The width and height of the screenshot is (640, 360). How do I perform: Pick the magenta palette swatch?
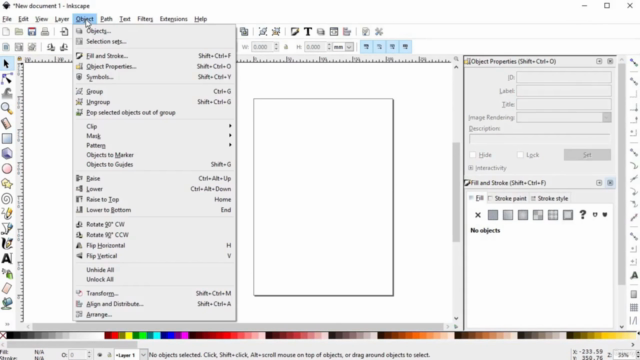[185, 336]
